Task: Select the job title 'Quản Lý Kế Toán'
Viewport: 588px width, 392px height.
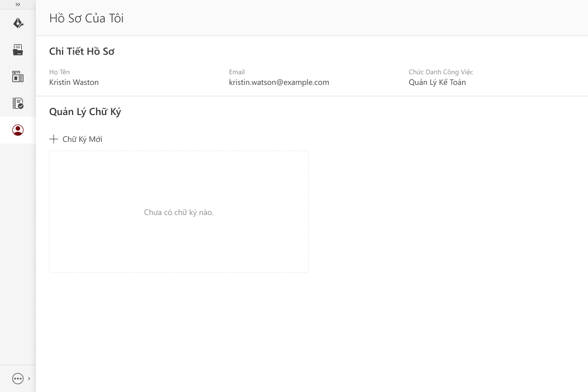Action: coord(437,82)
